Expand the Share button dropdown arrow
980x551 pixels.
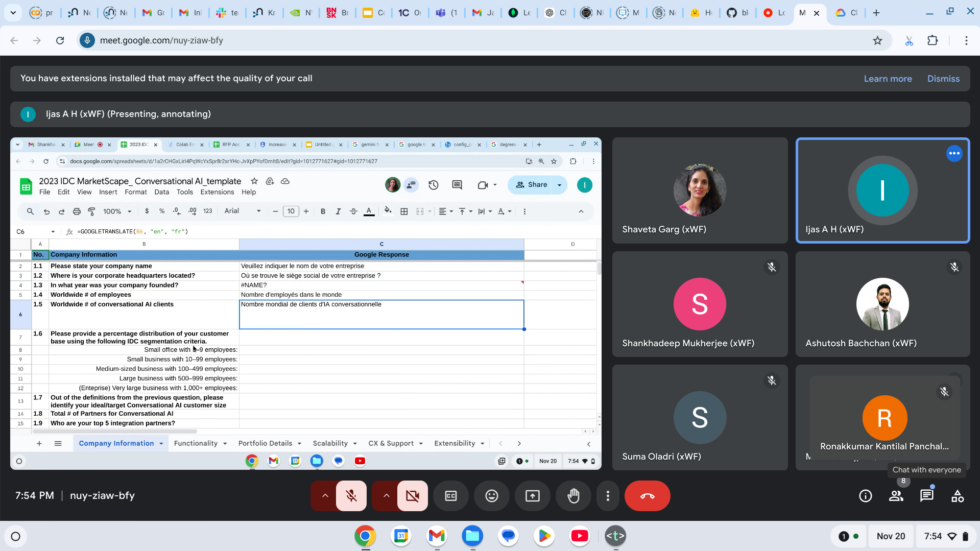tap(560, 185)
